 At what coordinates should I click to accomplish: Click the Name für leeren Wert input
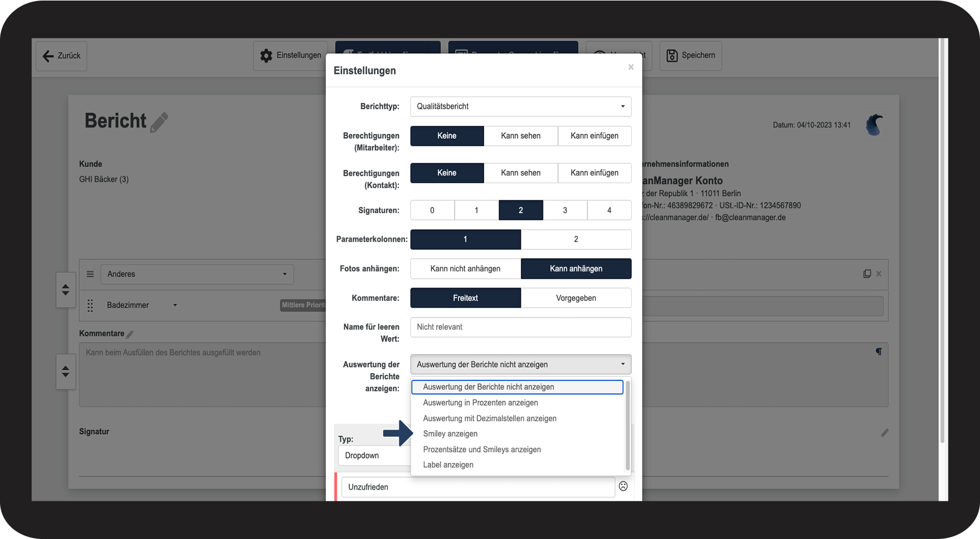point(521,327)
